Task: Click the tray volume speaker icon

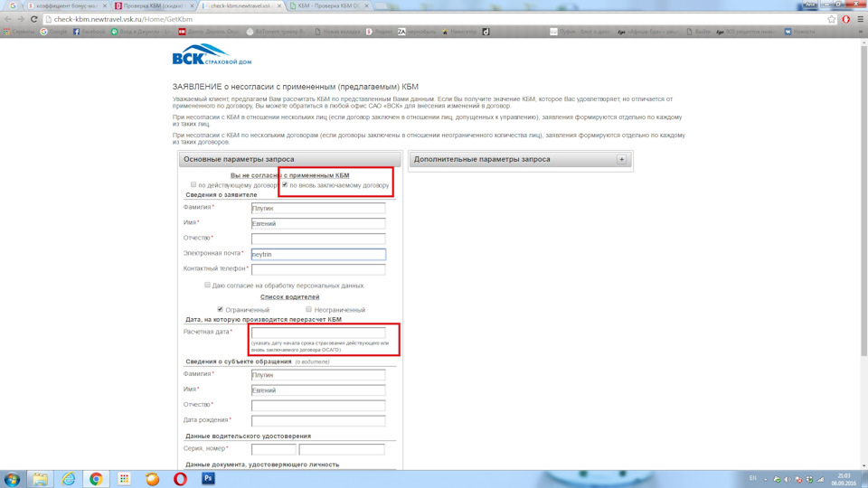Action: click(x=788, y=479)
